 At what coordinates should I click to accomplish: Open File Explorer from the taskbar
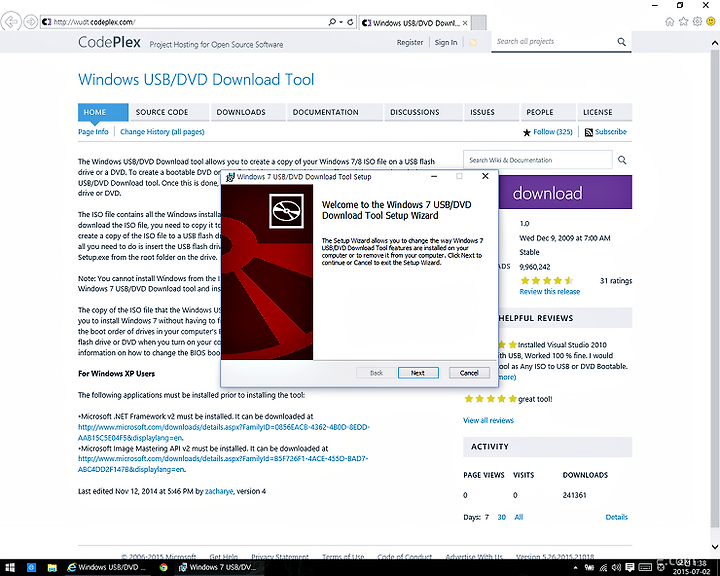point(52,567)
